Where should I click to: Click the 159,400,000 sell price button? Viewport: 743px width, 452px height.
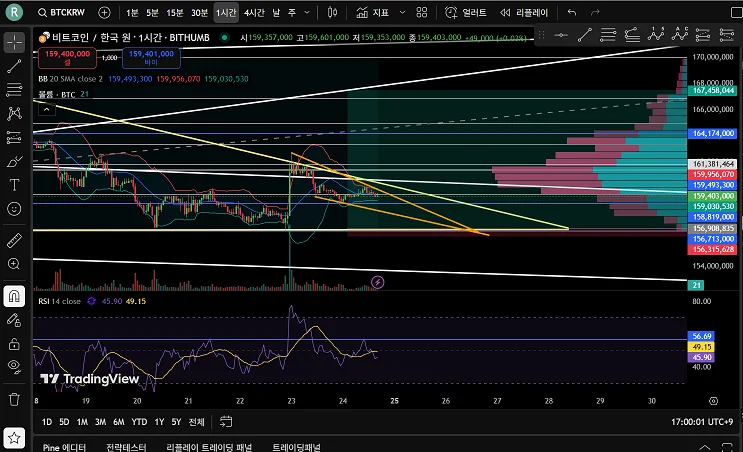coord(67,58)
